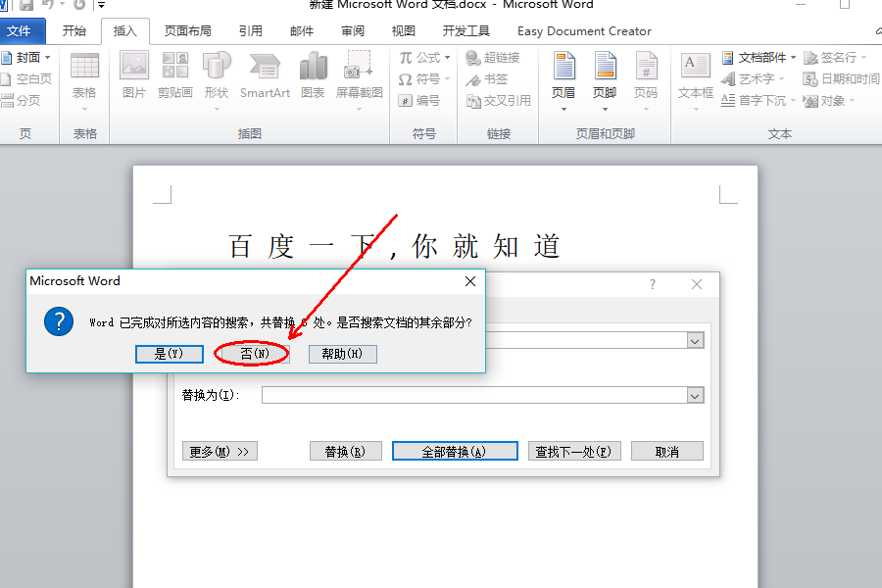Insert an object with 对象
882x588 pixels.
coord(828,100)
